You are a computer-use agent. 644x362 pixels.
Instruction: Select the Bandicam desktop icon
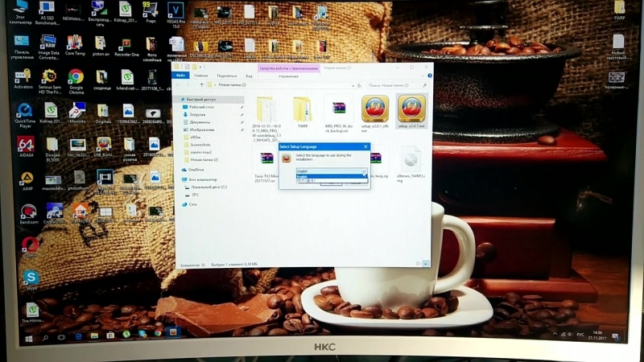click(29, 211)
